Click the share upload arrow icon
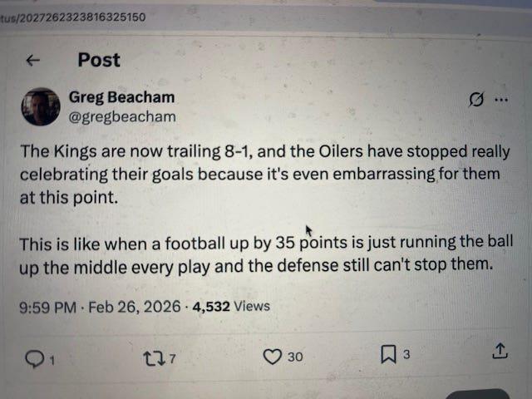This screenshot has height=399, width=532. pos(500,352)
